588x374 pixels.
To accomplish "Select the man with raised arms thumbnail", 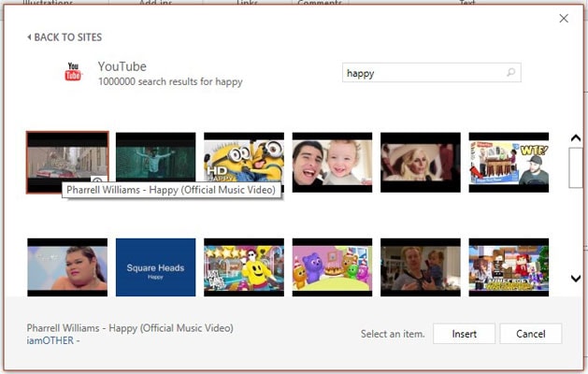I will (155, 163).
